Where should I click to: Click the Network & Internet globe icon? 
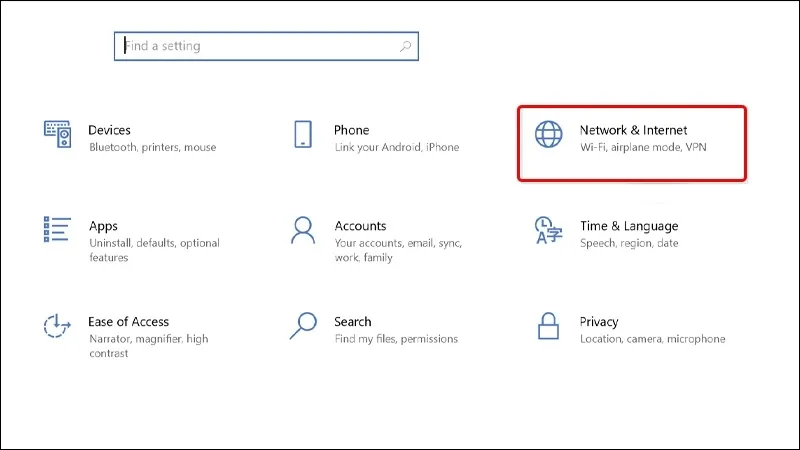coord(548,135)
